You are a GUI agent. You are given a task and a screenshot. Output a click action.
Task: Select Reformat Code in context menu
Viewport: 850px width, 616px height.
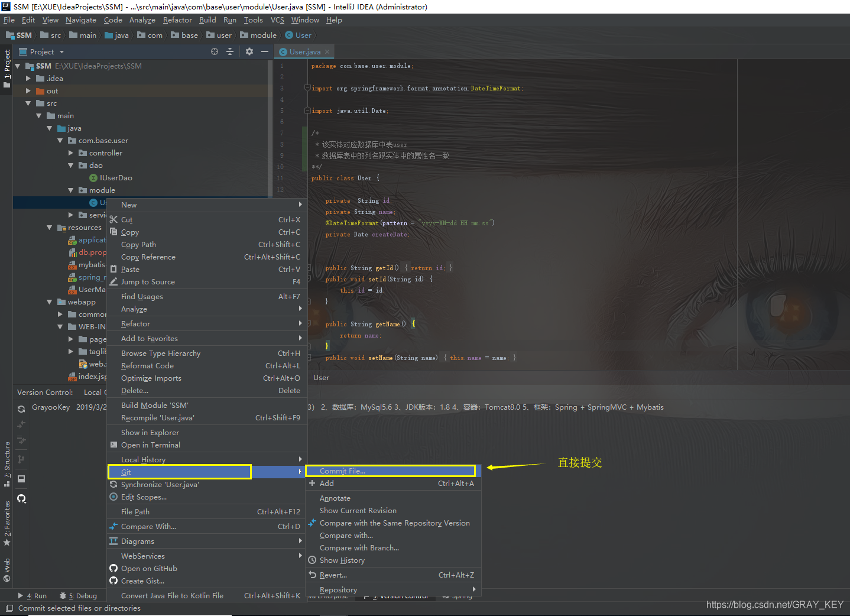207,365
